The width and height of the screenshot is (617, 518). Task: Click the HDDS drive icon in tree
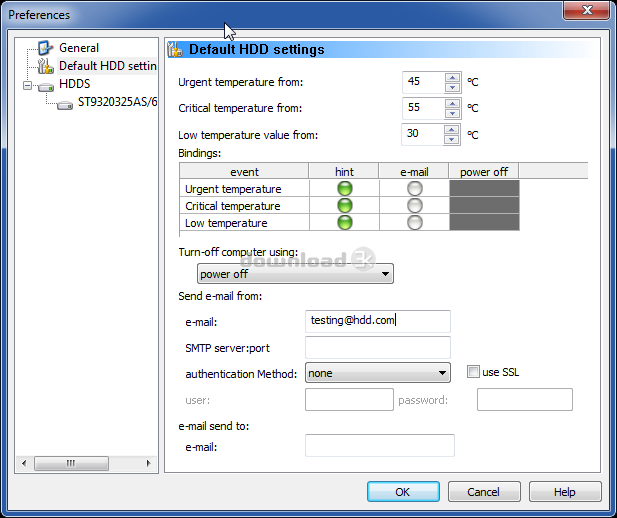pyautogui.click(x=45, y=85)
